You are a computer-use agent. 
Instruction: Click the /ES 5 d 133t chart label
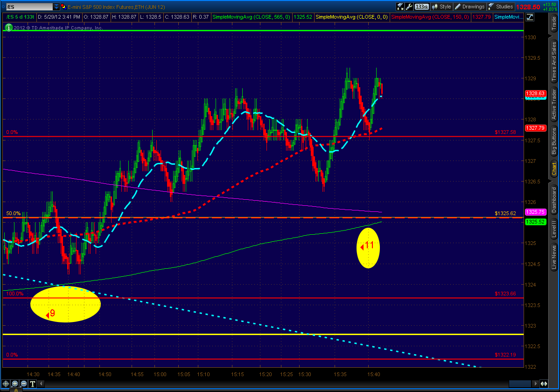20,17
